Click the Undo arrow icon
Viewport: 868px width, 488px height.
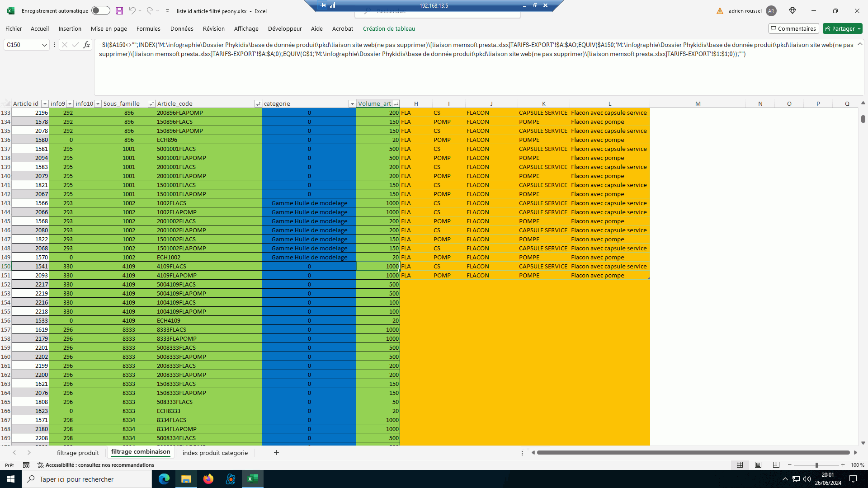pos(132,11)
